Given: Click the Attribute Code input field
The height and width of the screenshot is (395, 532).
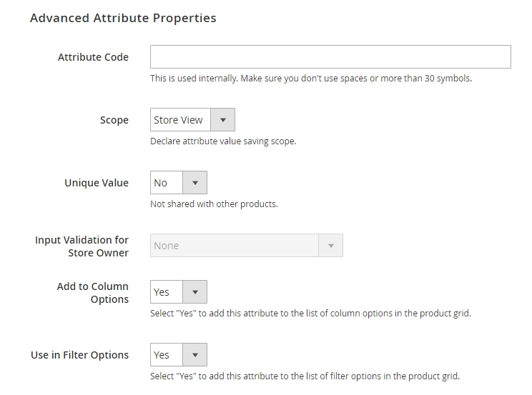Looking at the screenshot, I should (330, 57).
